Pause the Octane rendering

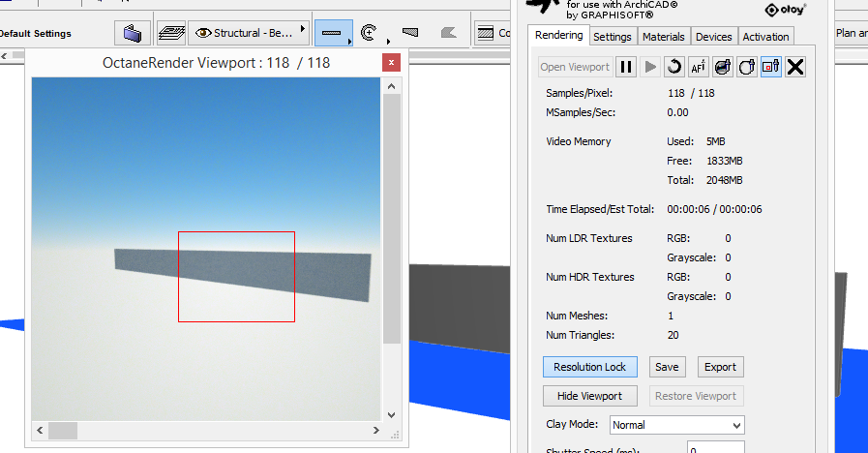(626, 67)
